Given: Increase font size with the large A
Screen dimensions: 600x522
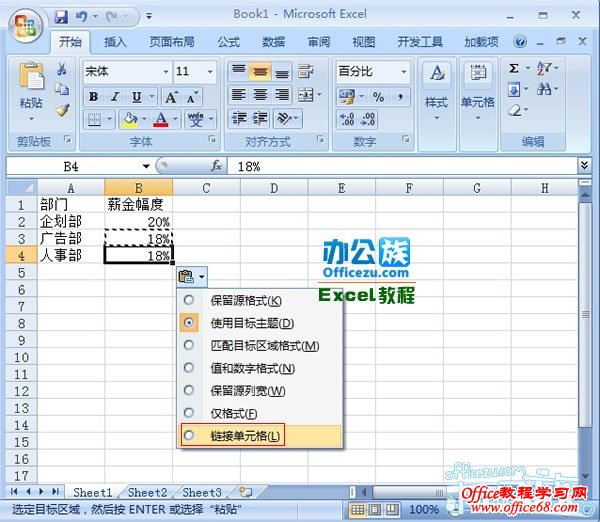Looking at the screenshot, I should 171,97.
